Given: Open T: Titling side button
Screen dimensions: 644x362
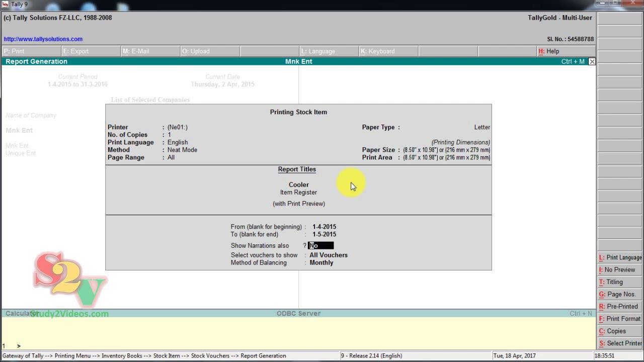Looking at the screenshot, I should [620, 282].
